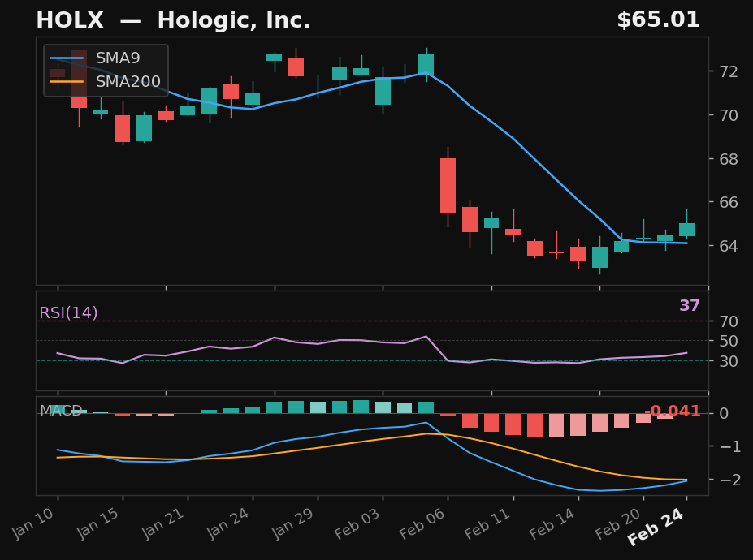
Task: Click the 68 price axis label
Action: 728,159
